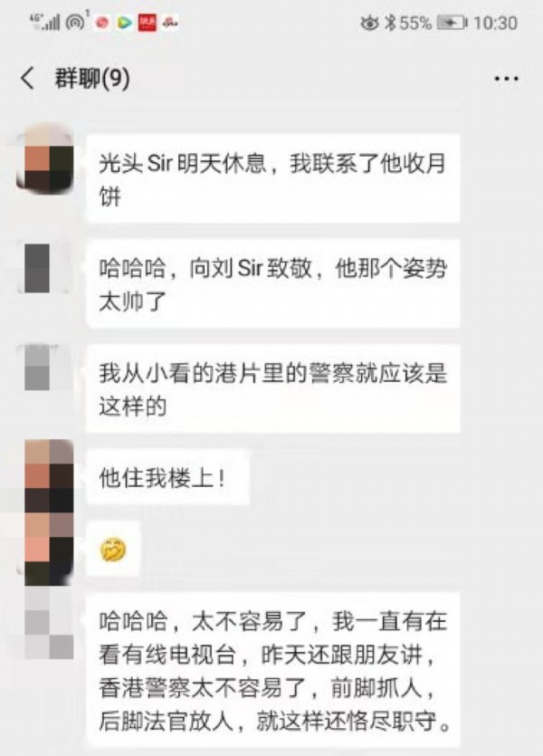Tap the green play notification icon
This screenshot has height=756, width=543.
(x=124, y=22)
